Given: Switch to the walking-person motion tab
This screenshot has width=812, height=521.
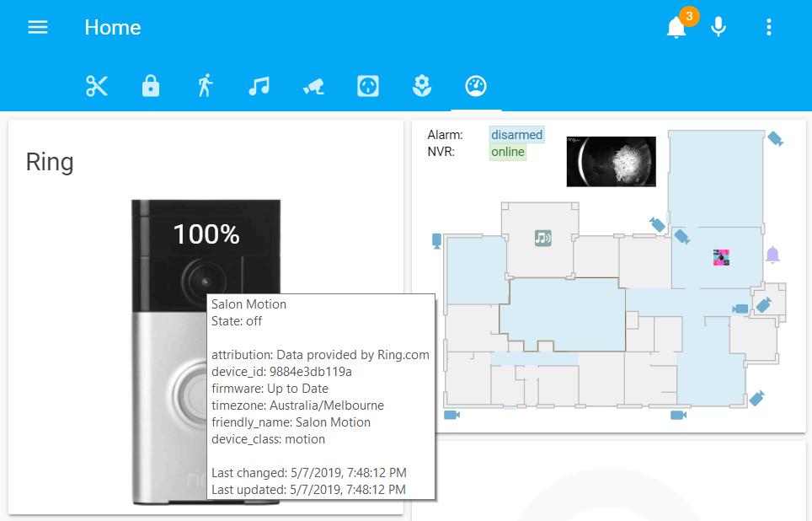Looking at the screenshot, I should click(x=204, y=85).
